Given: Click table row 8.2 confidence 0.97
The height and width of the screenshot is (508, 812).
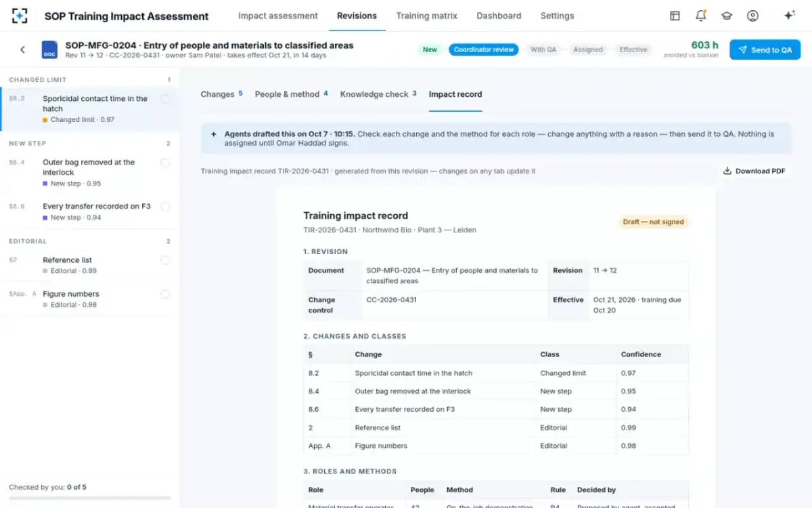Looking at the screenshot, I should point(629,373).
